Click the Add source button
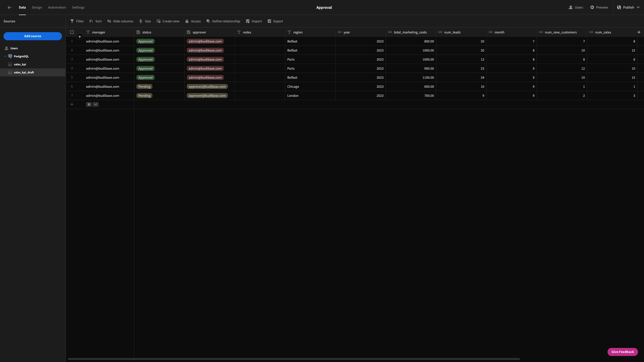Screen dimensions: 644x362 [33, 36]
